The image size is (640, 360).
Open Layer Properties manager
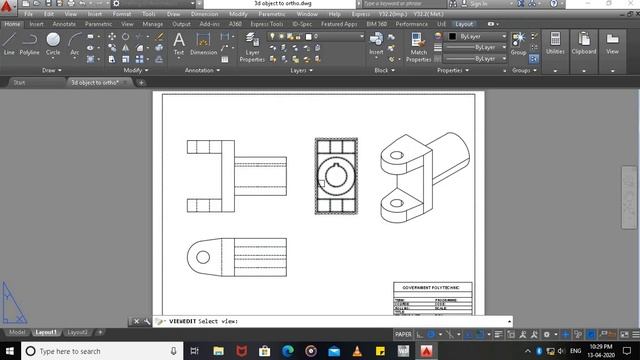click(252, 47)
